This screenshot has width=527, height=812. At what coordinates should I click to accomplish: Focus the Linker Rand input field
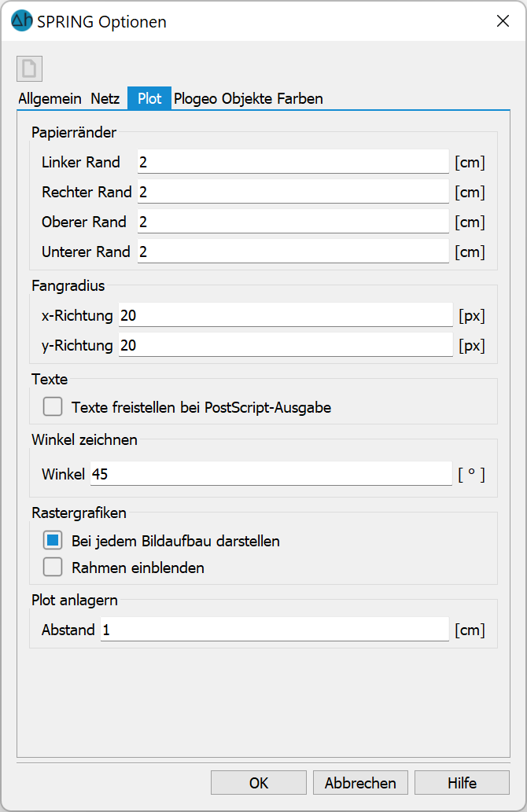point(293,162)
